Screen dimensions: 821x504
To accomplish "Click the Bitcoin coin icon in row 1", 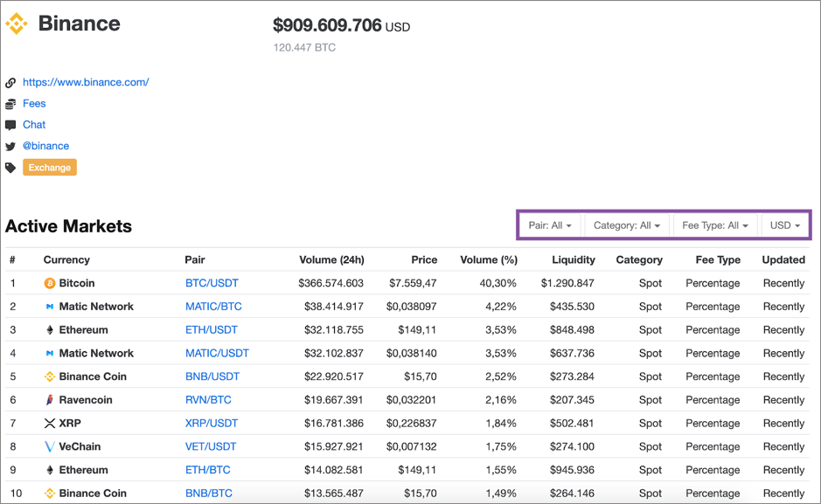I will (50, 283).
